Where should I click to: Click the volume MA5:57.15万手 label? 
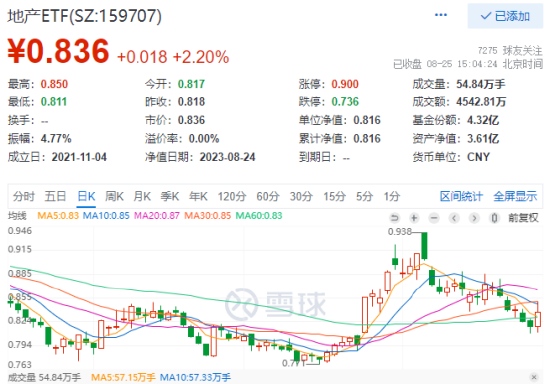tap(123, 377)
